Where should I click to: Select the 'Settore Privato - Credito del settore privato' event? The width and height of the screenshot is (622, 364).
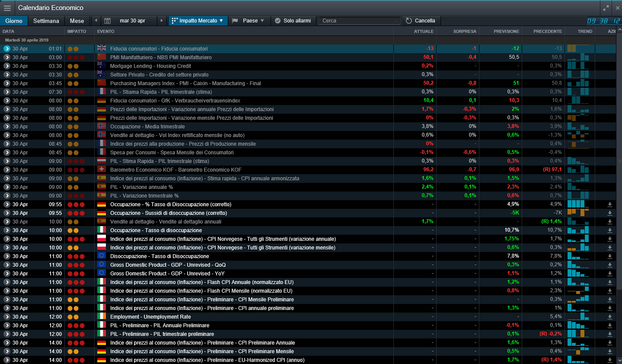(159, 75)
